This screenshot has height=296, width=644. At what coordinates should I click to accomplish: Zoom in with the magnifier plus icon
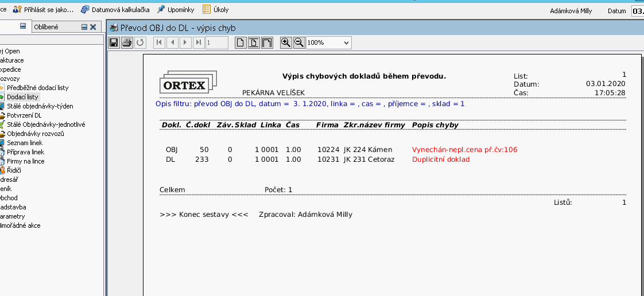(285, 42)
